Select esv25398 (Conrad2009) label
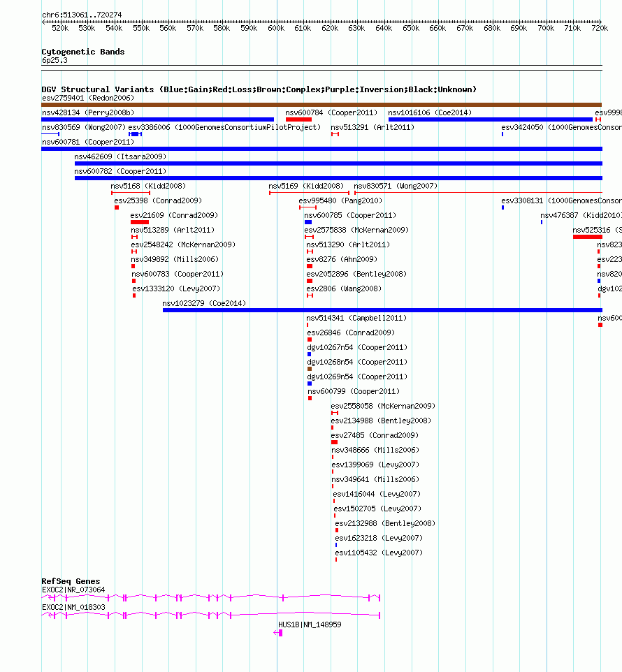 tap(158, 200)
